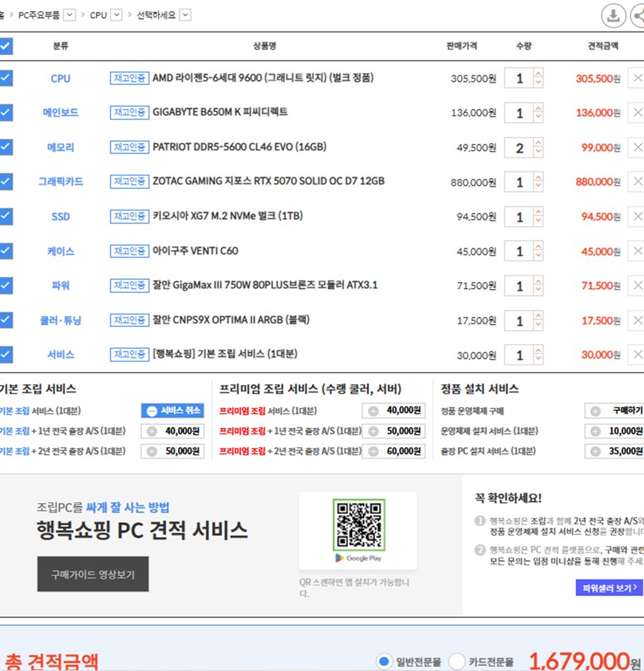
Task: Open the 파워 category link
Action: (60, 285)
